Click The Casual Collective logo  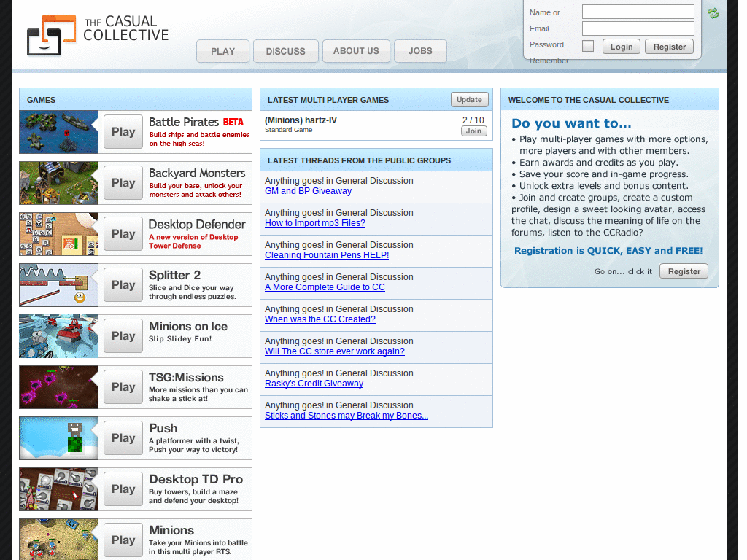coord(98,35)
